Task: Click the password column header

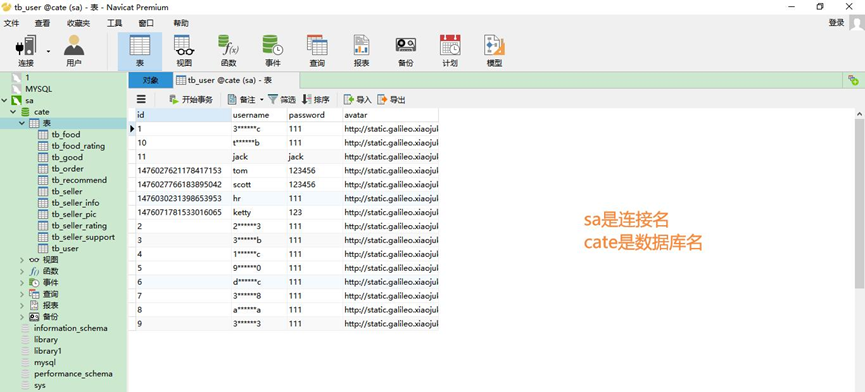Action: (x=314, y=115)
